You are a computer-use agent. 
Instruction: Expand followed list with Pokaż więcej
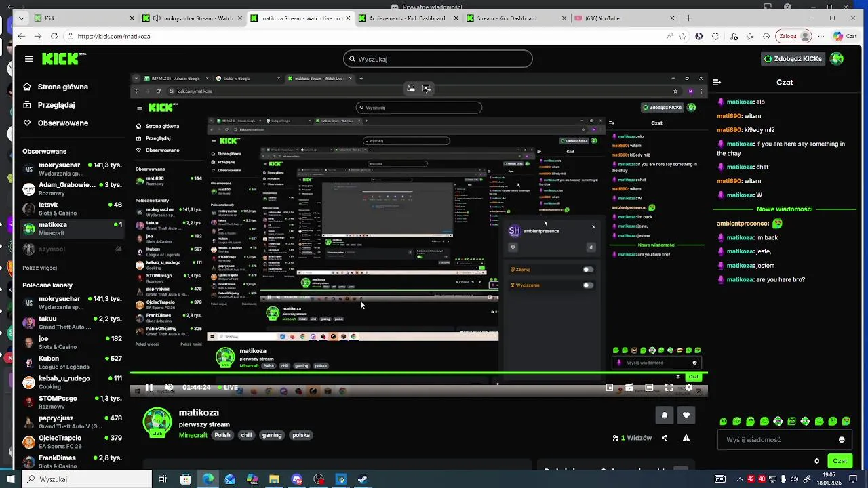[x=39, y=268]
